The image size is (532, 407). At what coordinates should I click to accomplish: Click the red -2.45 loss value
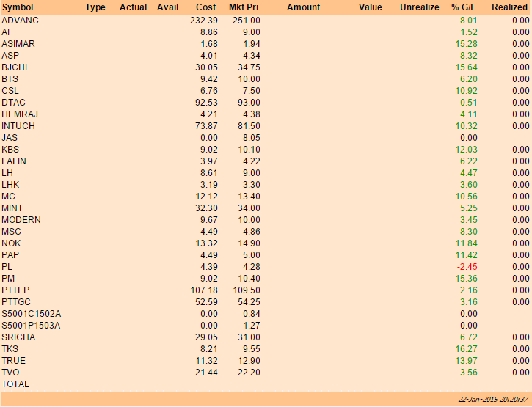(x=467, y=267)
